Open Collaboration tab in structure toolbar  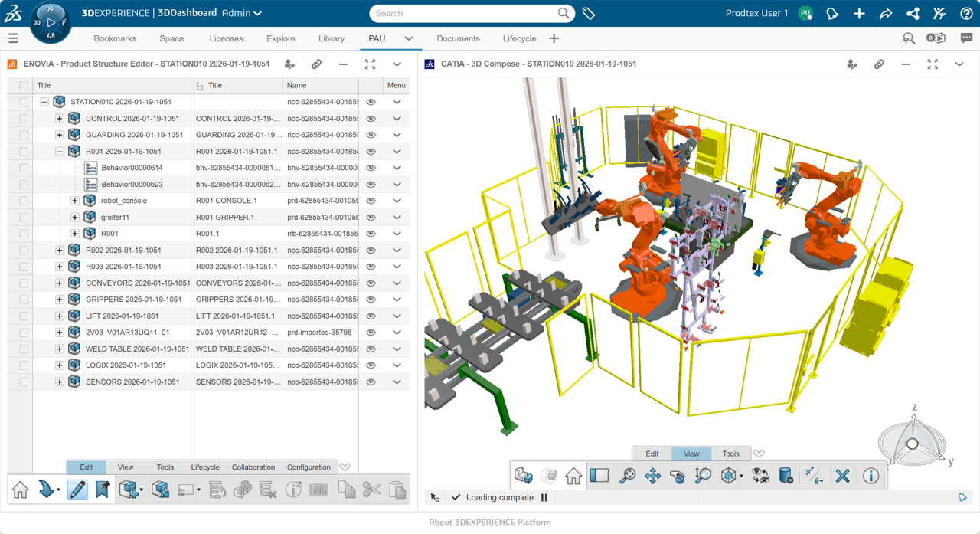253,467
